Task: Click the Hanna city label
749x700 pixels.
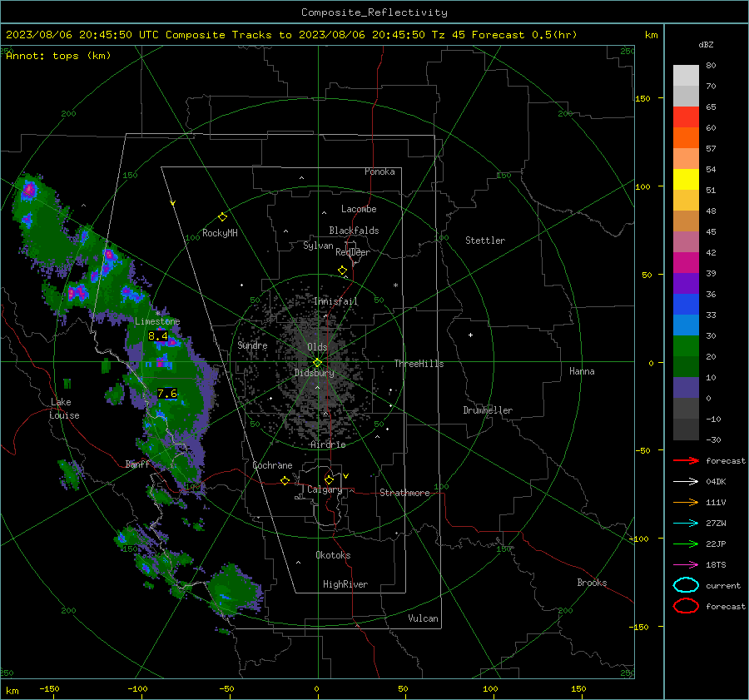Action: click(582, 371)
